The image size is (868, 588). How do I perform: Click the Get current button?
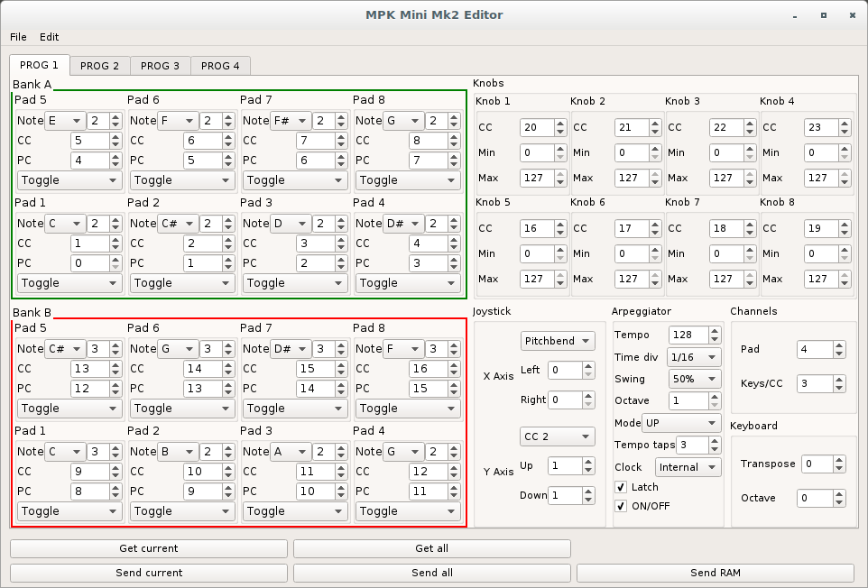coord(149,548)
